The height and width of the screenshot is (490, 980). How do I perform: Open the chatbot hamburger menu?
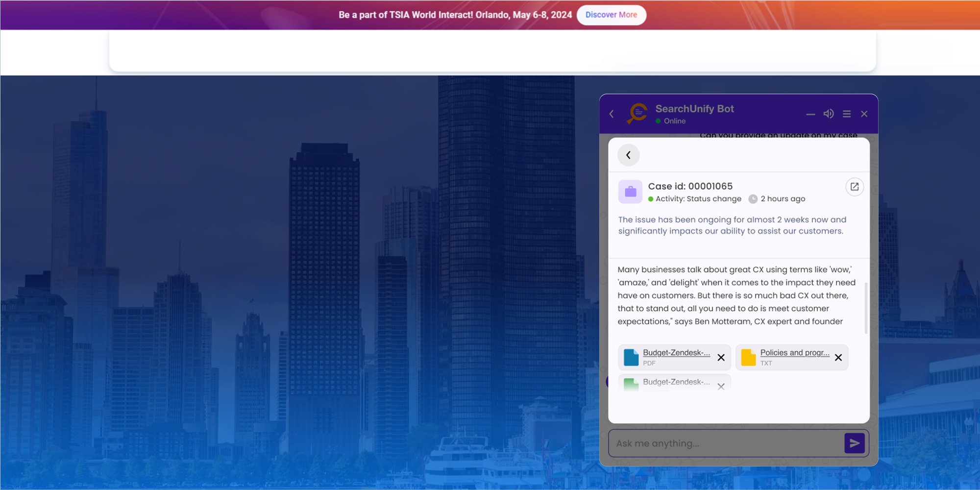coord(847,114)
